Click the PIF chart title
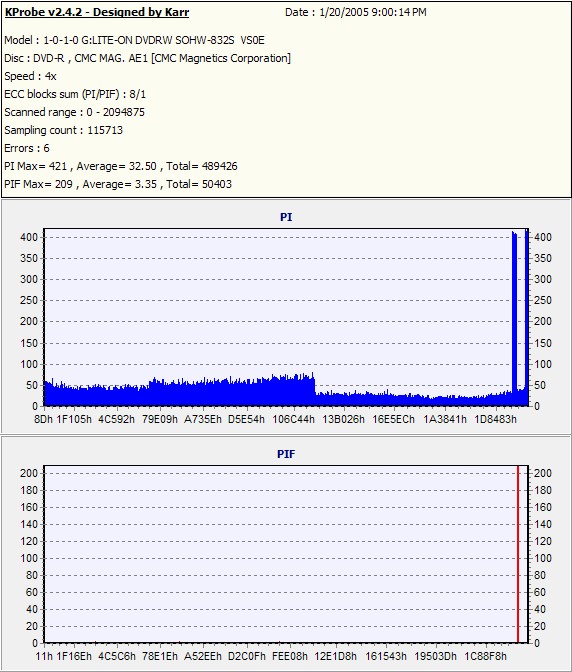 [x=286, y=454]
